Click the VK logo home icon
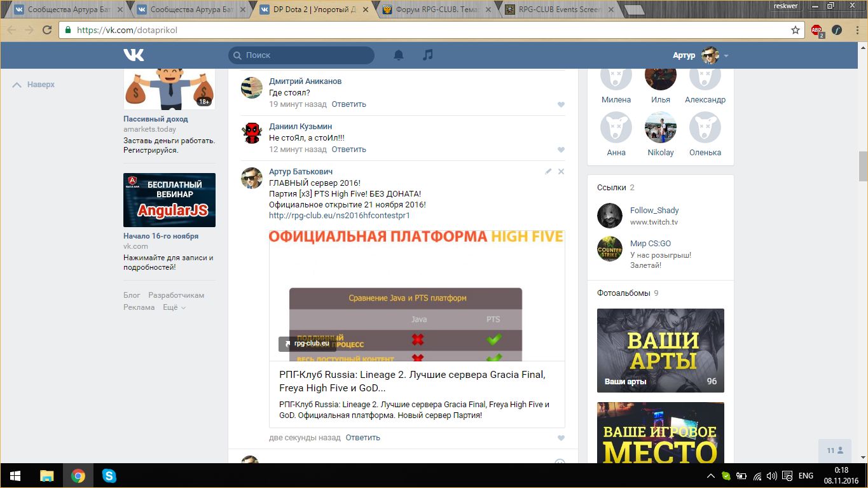Image resolution: width=868 pixels, height=488 pixels. point(134,55)
